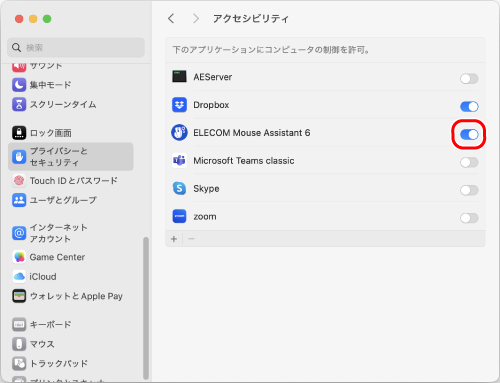
Task: Click the Skype row label
Action: 206,189
